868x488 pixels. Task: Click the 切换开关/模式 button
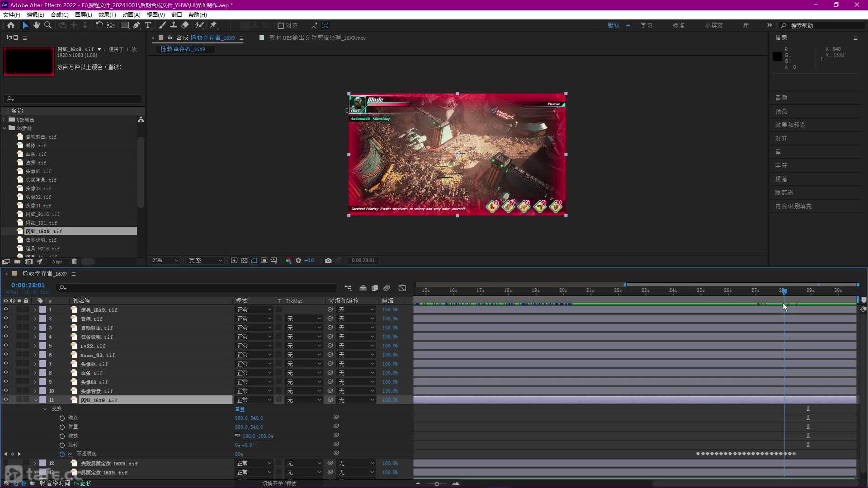click(x=279, y=483)
